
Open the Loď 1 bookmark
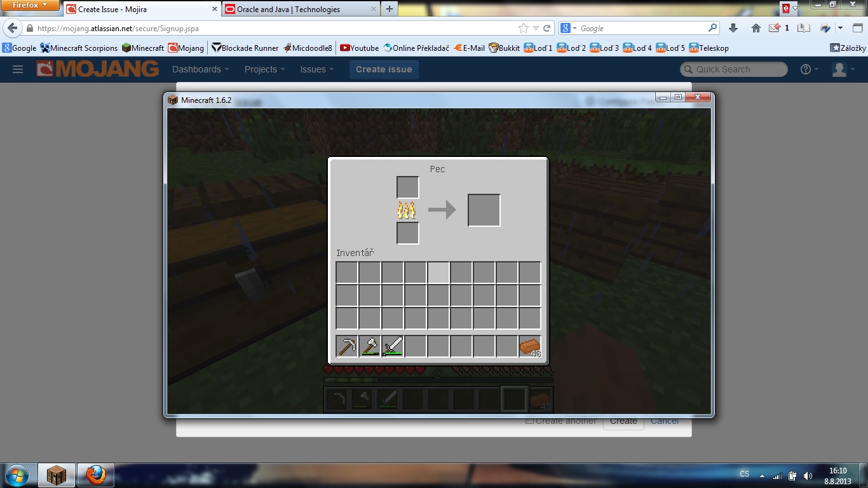538,48
